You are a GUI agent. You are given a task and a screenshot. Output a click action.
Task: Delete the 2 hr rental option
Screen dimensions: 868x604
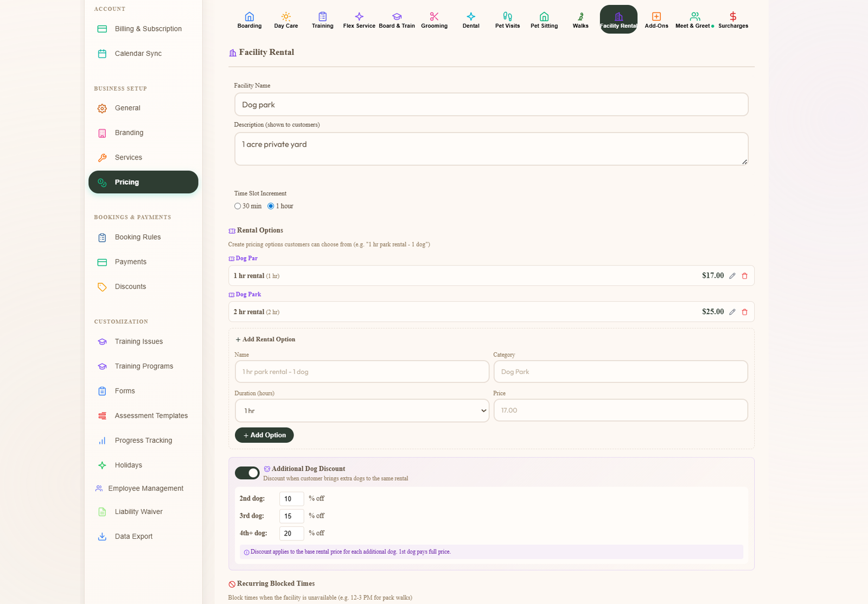[744, 312]
